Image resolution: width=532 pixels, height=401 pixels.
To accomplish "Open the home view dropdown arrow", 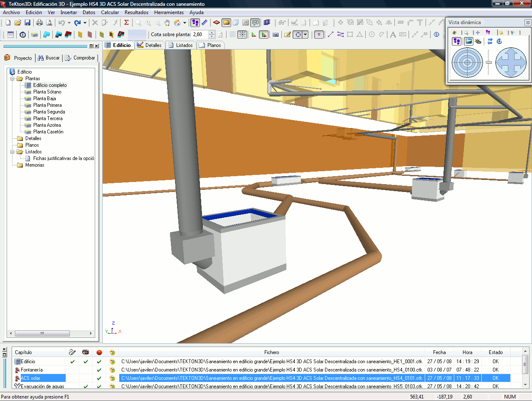I will 185,23.
